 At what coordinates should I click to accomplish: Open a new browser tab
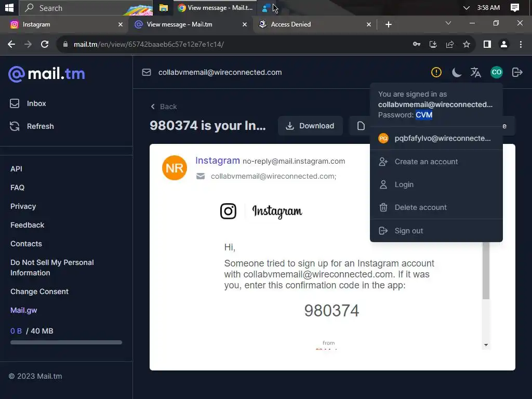tap(389, 24)
